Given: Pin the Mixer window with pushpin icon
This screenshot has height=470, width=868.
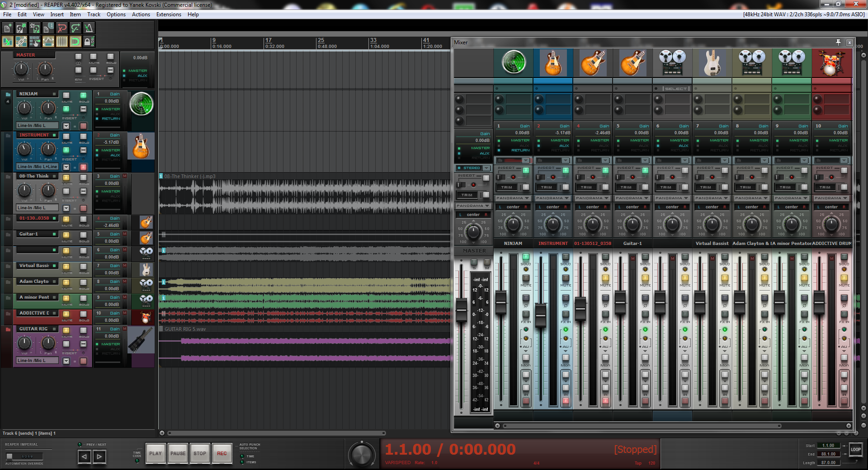Looking at the screenshot, I should tap(838, 42).
